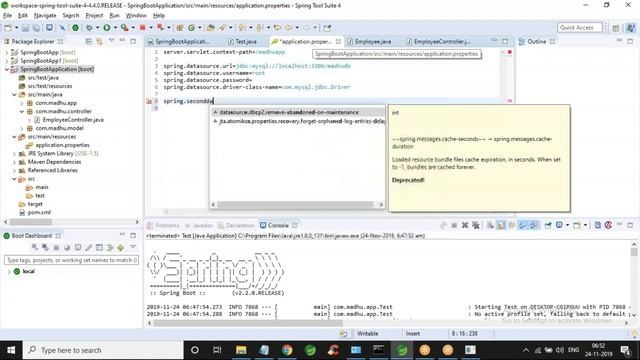The width and height of the screenshot is (640, 360).
Task: Click the Debug bug icon in main toolbar
Action: click(x=89, y=28)
